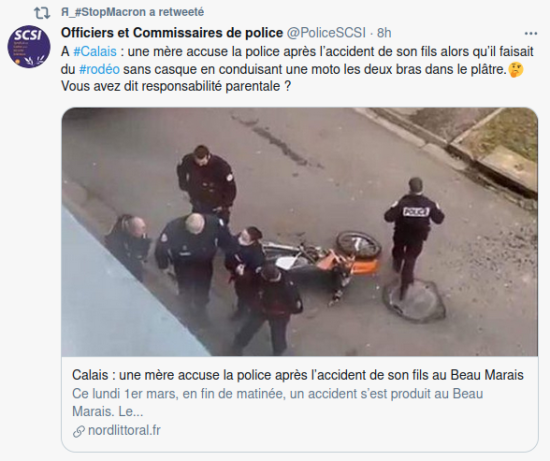The width and height of the screenshot is (550, 461).
Task: Click the tweet text about 'responsabilité parentale'
Action: point(176,86)
